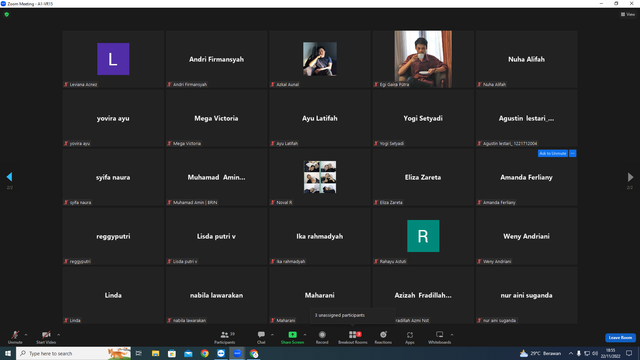Click Ask to Unmute on Amanda Ferliany

click(x=553, y=153)
